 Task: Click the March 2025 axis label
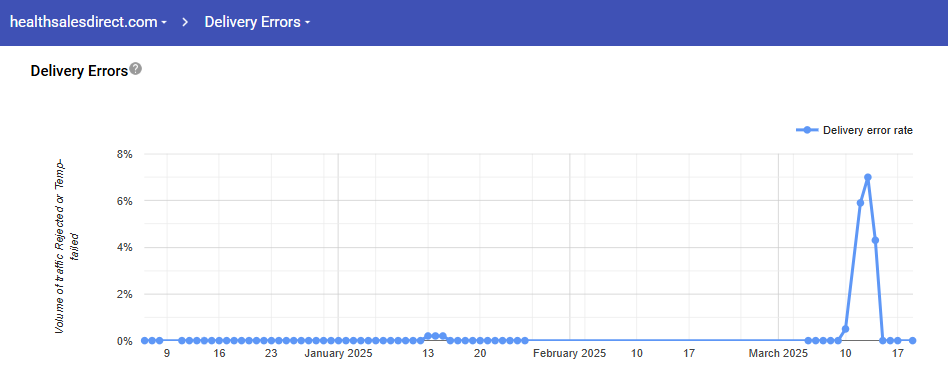(x=778, y=353)
